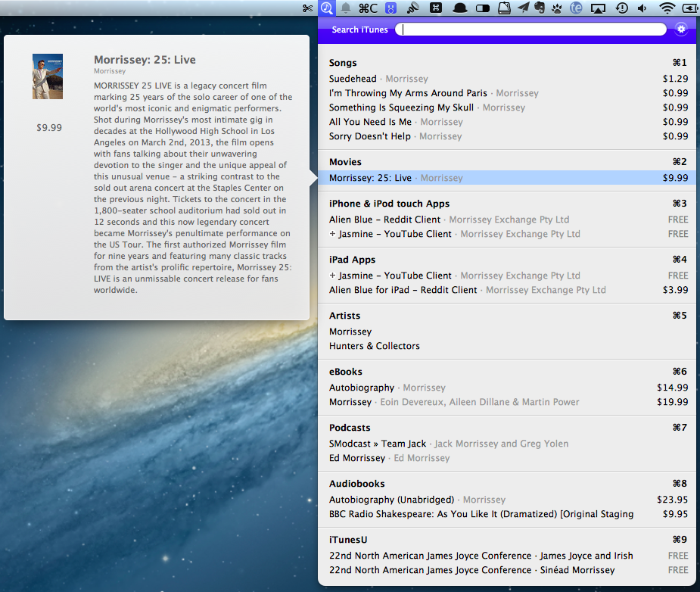
Task: Jump to the iPhone & iPod touch Apps header
Action: [389, 204]
